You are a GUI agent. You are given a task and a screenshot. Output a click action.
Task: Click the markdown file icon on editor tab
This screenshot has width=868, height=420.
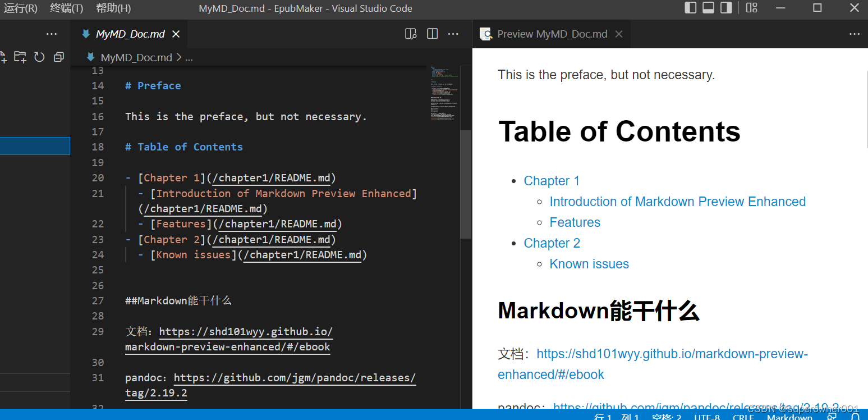pyautogui.click(x=86, y=34)
